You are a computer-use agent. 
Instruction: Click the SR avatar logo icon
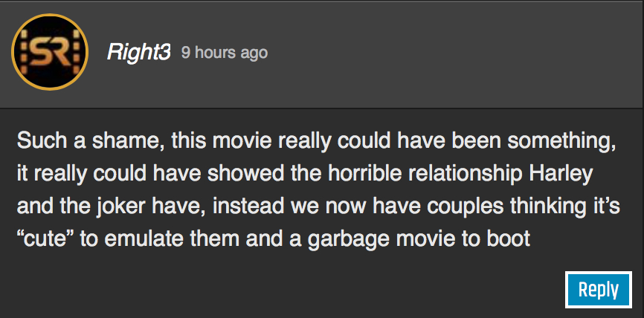point(51,53)
